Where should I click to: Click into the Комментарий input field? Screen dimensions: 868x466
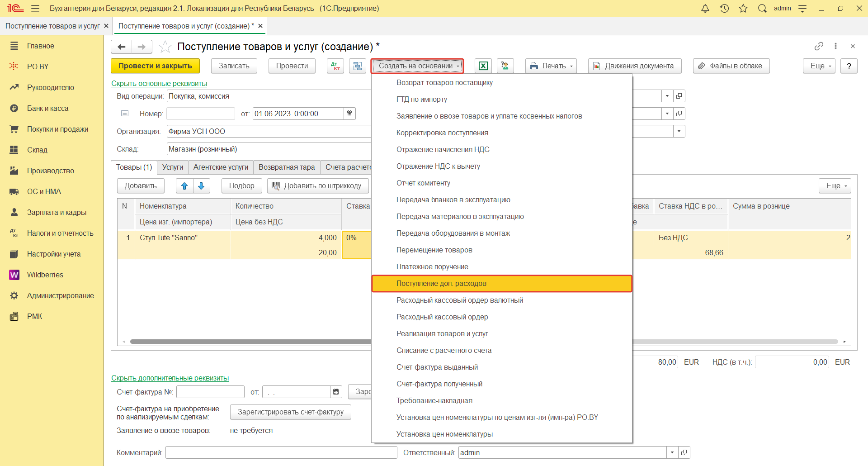click(x=281, y=452)
